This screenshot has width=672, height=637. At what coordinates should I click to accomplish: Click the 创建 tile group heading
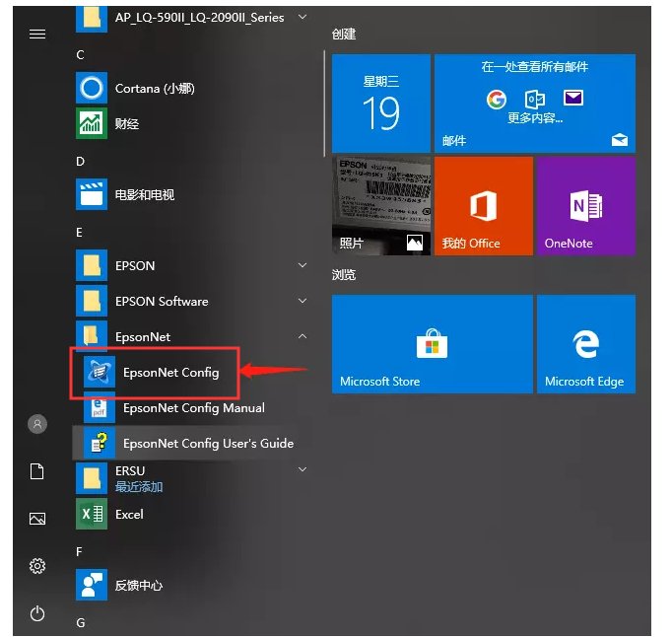344,34
